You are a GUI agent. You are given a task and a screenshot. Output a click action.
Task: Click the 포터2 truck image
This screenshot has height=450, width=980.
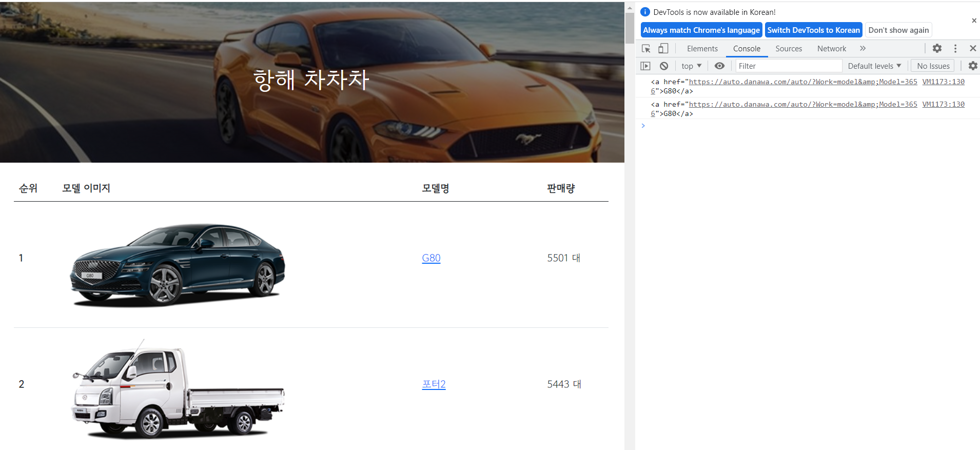point(178,389)
